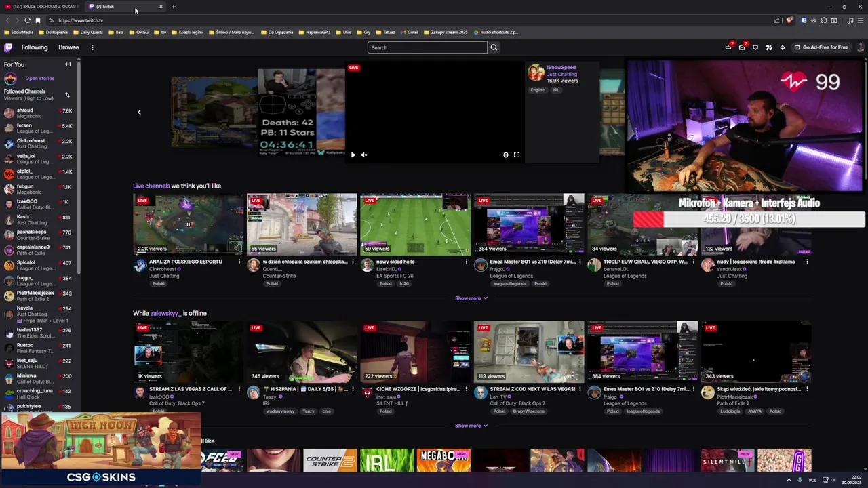Open the Do Oglądania bookmarks folder
The width and height of the screenshot is (868, 488).
click(x=277, y=32)
